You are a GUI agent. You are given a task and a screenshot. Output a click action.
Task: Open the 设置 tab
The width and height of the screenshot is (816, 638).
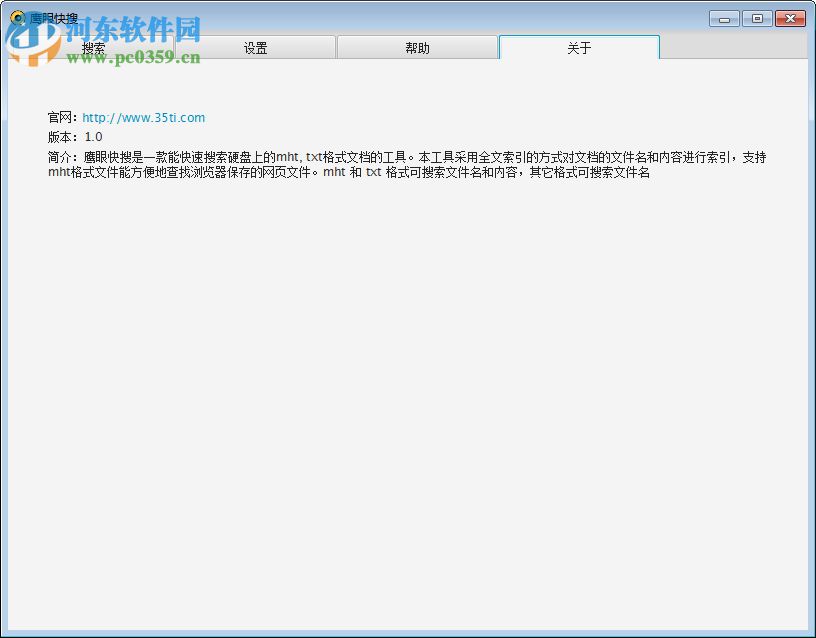(256, 47)
